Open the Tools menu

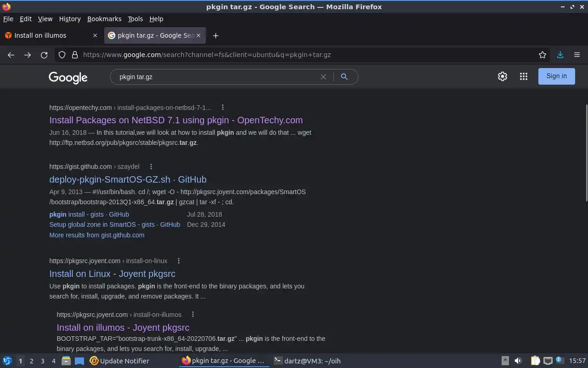click(135, 19)
